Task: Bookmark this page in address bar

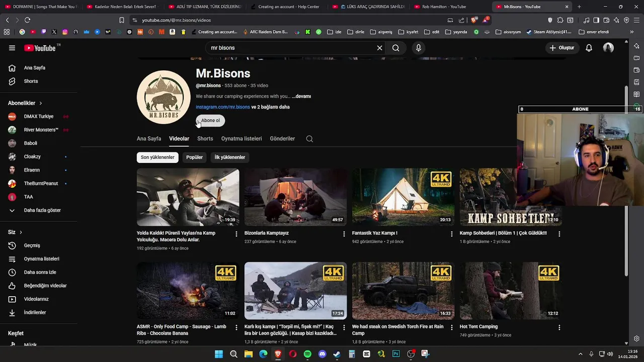Action: point(122,20)
